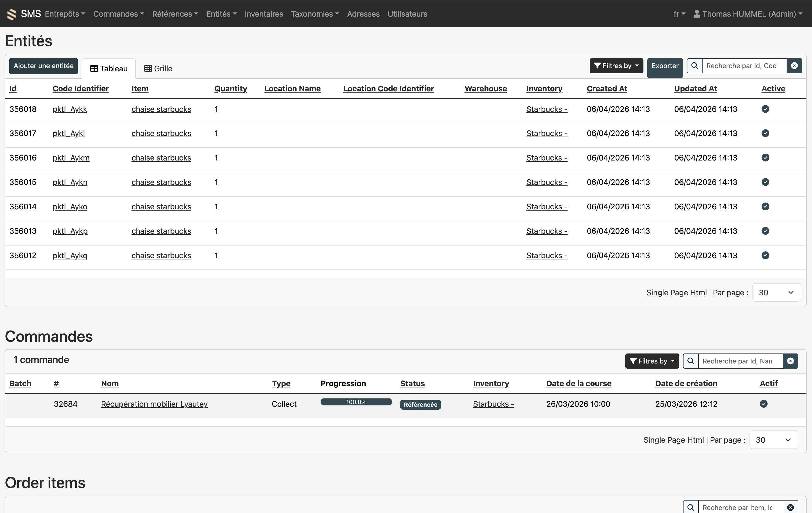Click the search magnifier in Entités section

694,65
